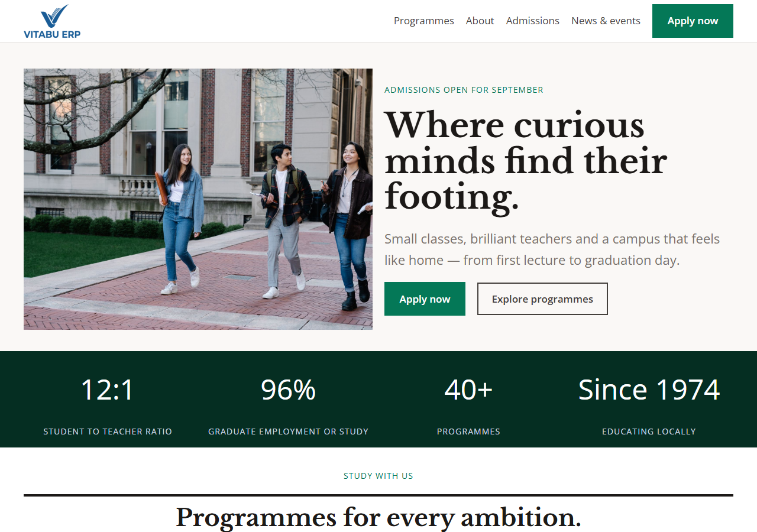Click "GRADUATE EMPLOYMENT OR STUDY" caption
This screenshot has width=757, height=532.
(x=288, y=432)
